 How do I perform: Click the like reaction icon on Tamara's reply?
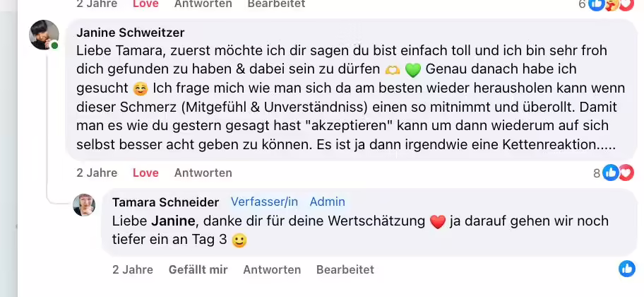(x=626, y=269)
